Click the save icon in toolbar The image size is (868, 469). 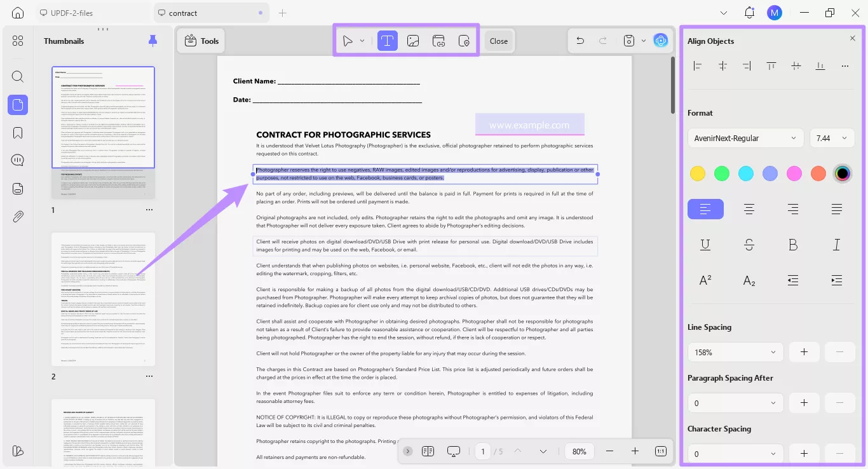pos(629,41)
